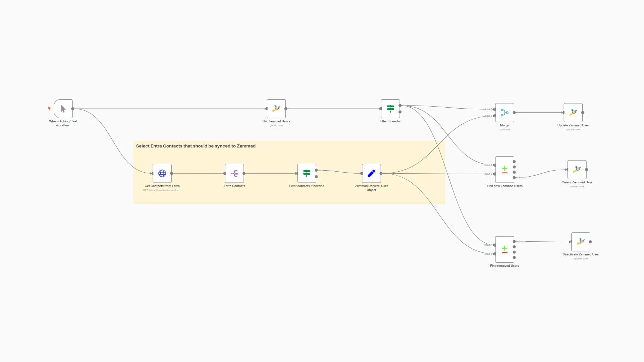Click the 'In B only' output of Find new Zammad Users
The height and width of the screenshot is (362, 644).
coord(514,178)
